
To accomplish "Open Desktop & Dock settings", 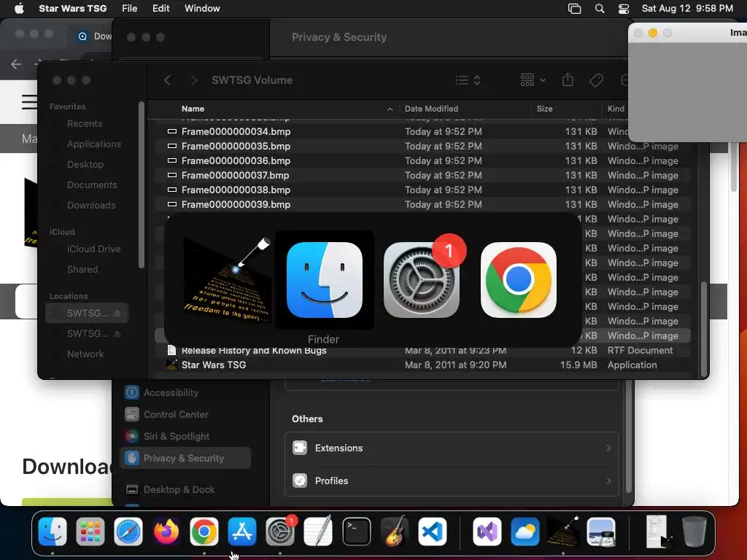I will [x=179, y=489].
